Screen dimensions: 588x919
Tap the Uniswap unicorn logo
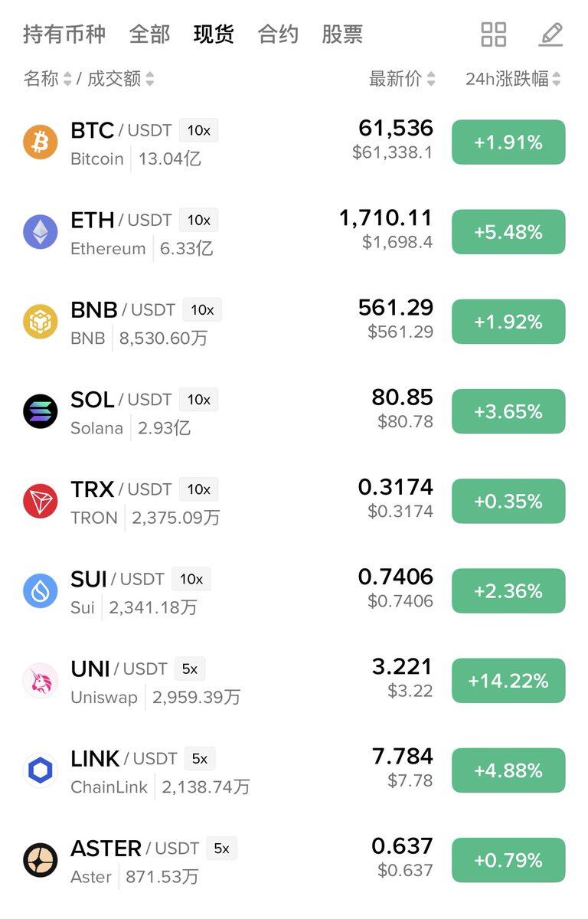(41, 681)
